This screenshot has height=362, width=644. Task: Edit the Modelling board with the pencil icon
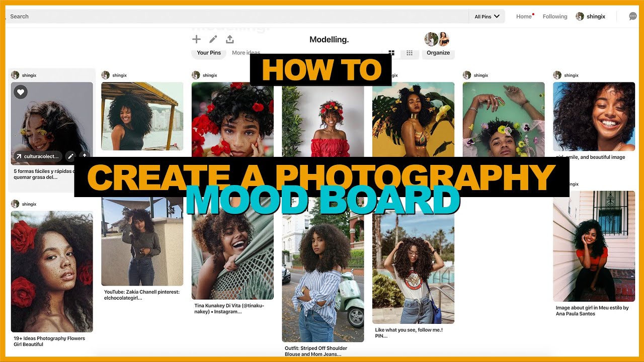(x=213, y=39)
